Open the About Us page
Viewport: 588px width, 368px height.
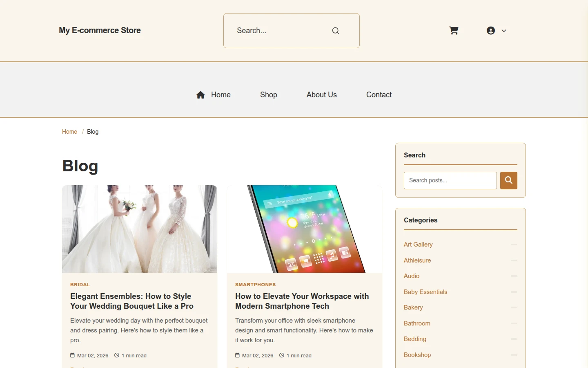click(x=322, y=95)
